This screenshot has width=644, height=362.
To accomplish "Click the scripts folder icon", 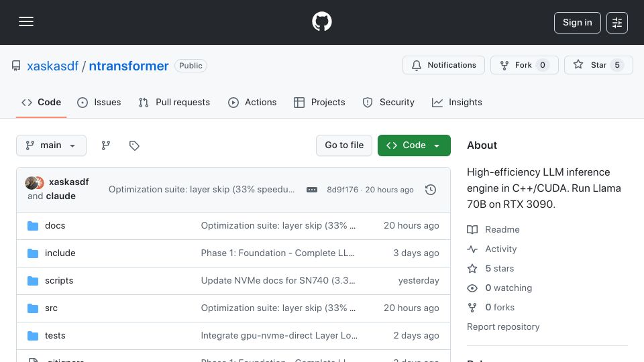I will click(x=33, y=281).
